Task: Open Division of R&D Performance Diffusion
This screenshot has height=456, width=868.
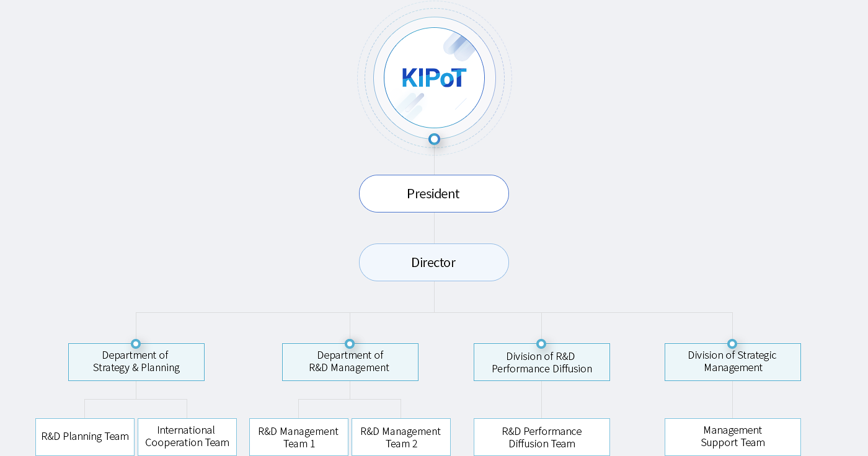Action: [x=542, y=362]
